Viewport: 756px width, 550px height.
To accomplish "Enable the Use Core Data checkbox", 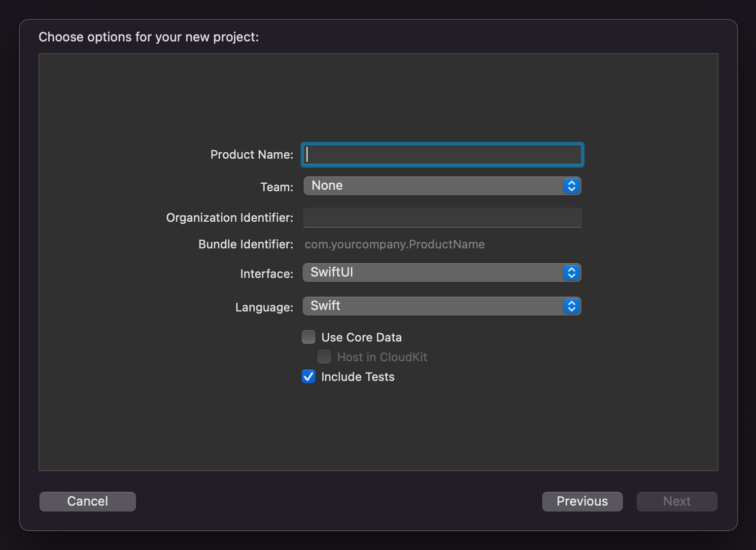I will (309, 337).
